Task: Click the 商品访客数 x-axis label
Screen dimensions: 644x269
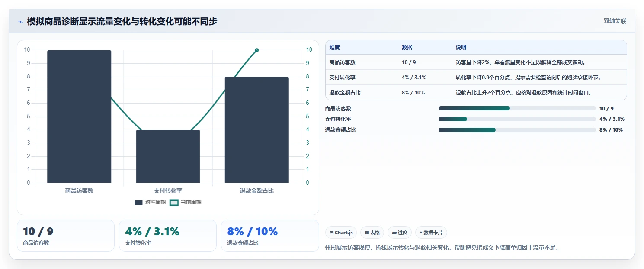Action: click(x=79, y=191)
